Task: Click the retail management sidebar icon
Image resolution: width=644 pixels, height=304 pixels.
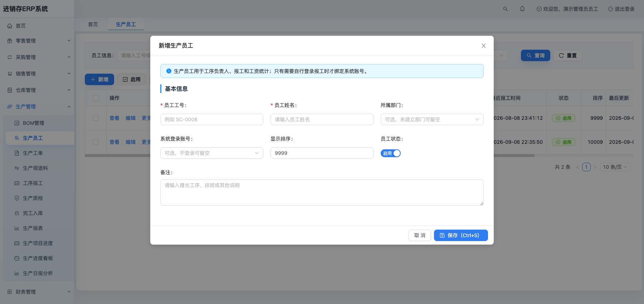Action: click(10, 41)
